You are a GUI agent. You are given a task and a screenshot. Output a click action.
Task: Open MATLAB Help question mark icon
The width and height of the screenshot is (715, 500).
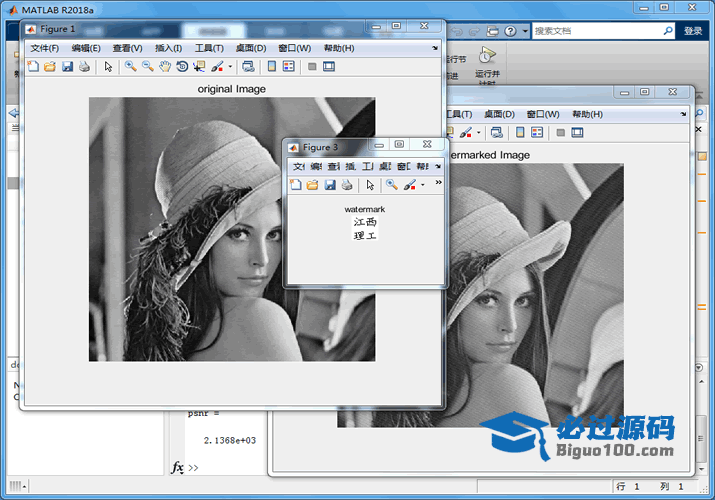point(510,31)
